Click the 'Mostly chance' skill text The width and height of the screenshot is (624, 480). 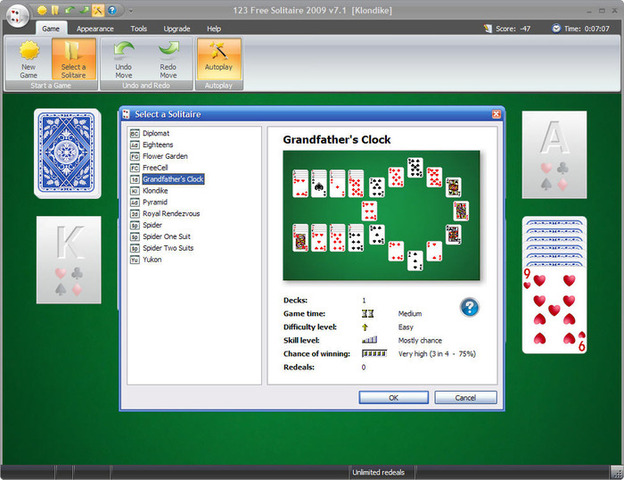coord(420,340)
